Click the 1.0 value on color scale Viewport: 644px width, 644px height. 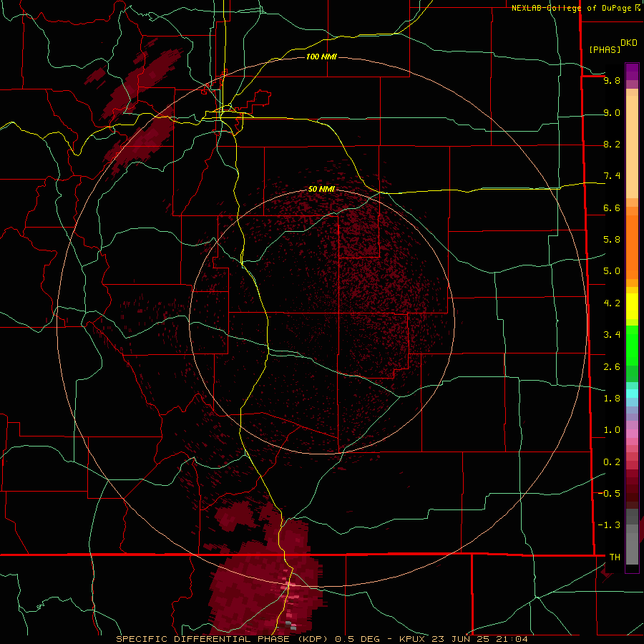pyautogui.click(x=612, y=429)
